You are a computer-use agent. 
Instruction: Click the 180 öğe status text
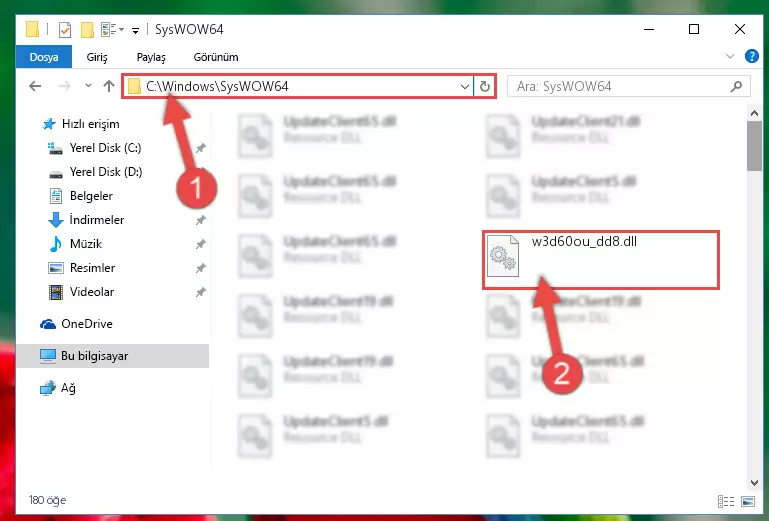(48, 500)
